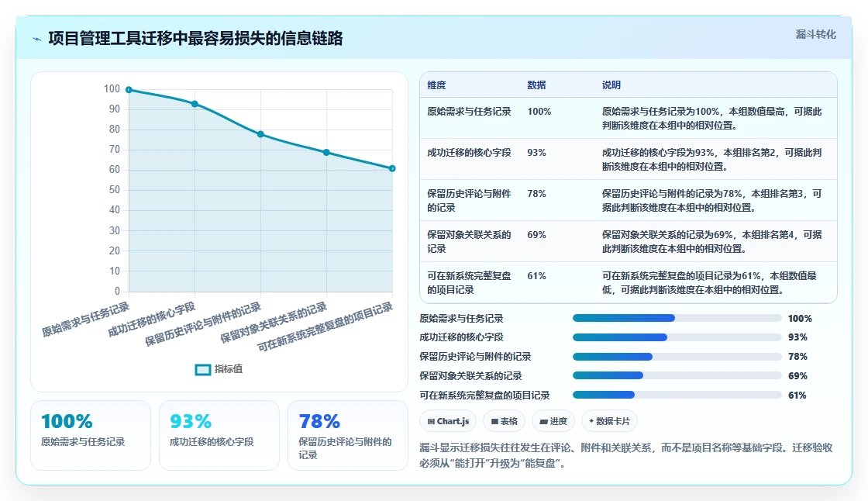This screenshot has height=501, width=868.
Task: Click the slanted x-axis label 成功迁移的核心字段
Action: point(151,320)
